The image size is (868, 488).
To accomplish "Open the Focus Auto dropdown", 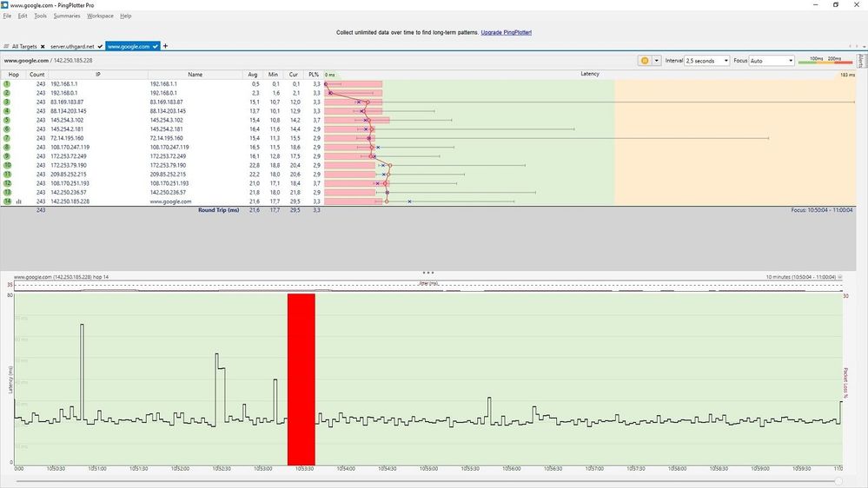I will [772, 60].
